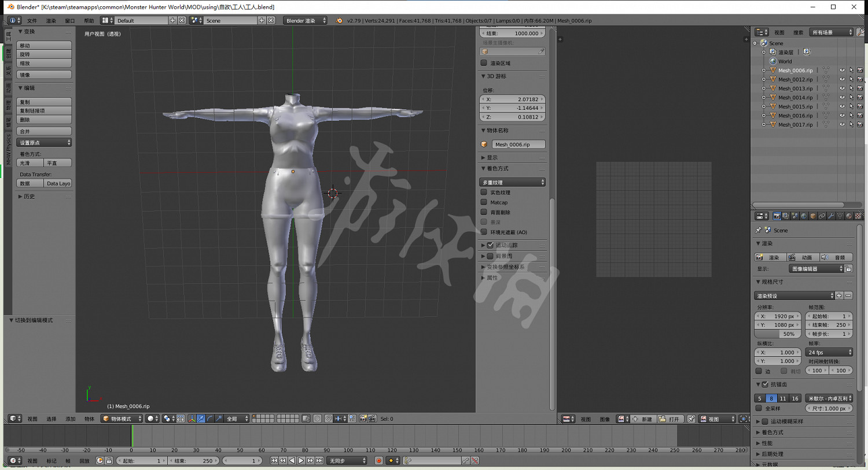Enable the Matcap checkbox
The width and height of the screenshot is (868, 470).
pos(484,202)
